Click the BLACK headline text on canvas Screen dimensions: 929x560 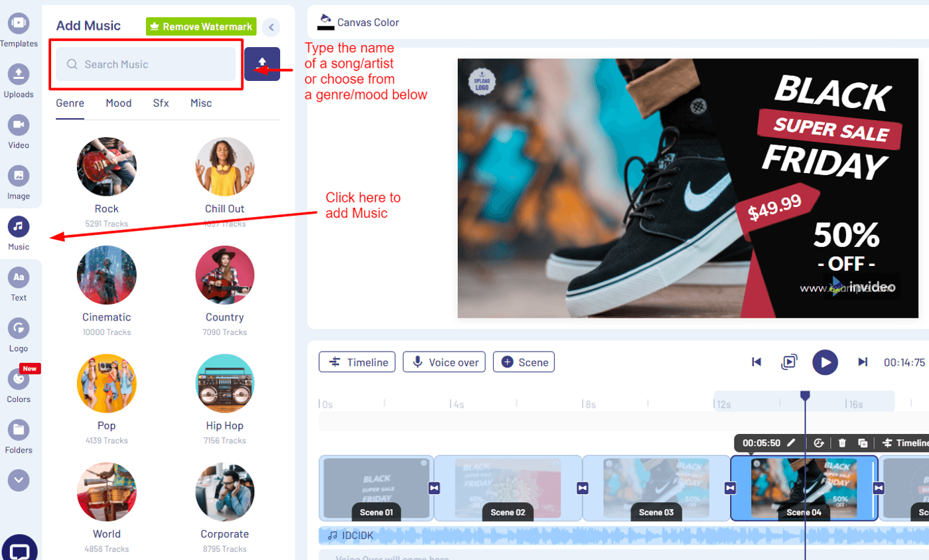click(832, 93)
